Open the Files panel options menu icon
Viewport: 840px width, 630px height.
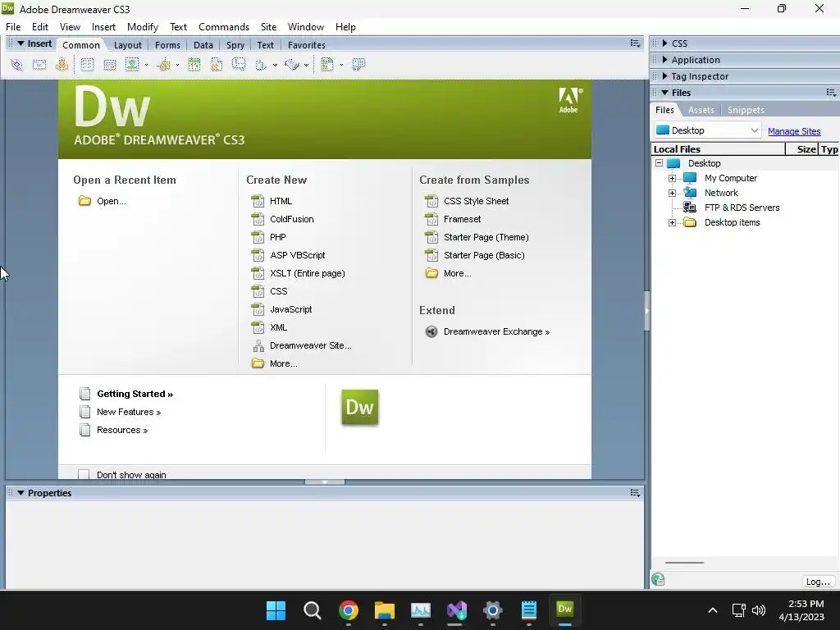(831, 93)
